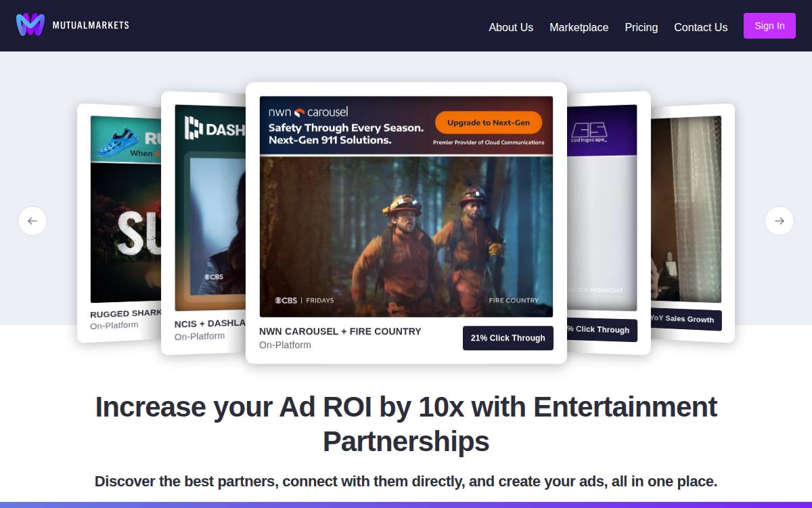Click On-Platform label under NWN Carousel

[285, 345]
